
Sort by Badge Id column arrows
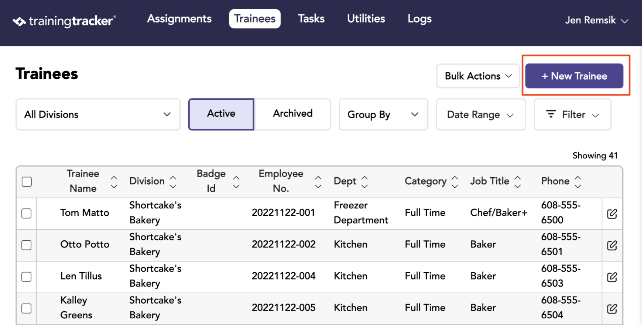click(x=236, y=182)
